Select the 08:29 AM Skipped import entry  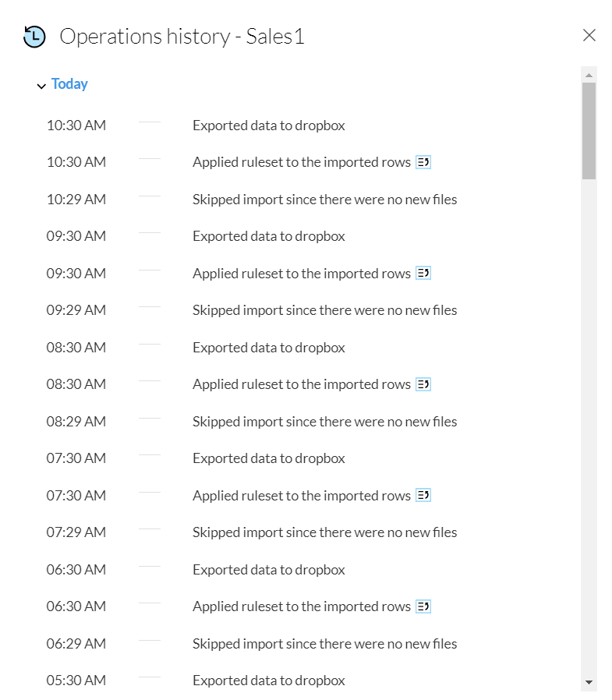point(324,422)
